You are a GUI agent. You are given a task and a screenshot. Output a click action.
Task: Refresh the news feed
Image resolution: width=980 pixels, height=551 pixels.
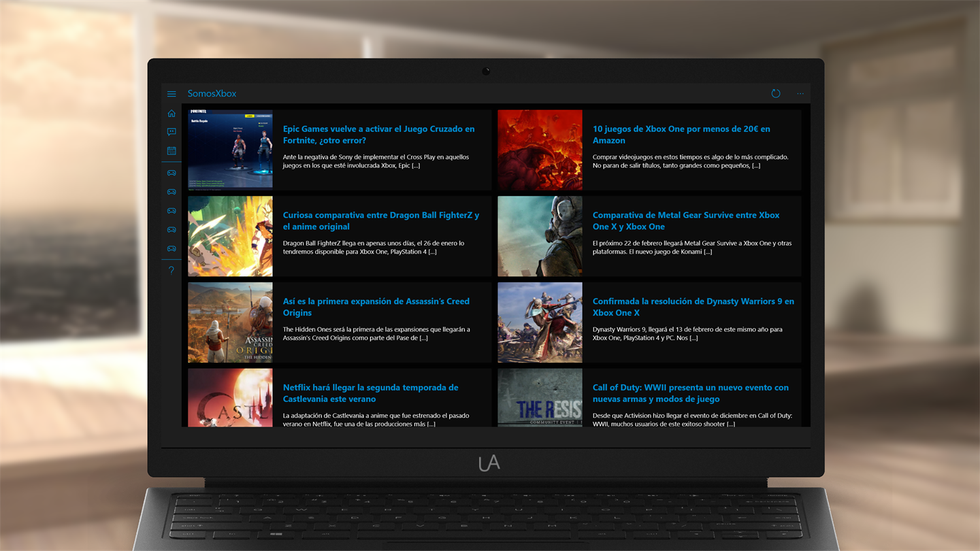pyautogui.click(x=776, y=94)
